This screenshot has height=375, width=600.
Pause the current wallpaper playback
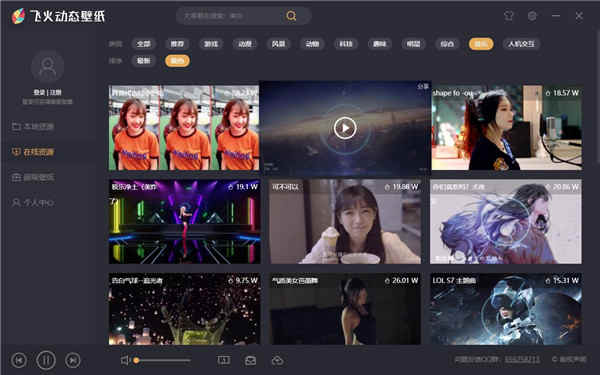pos(46,360)
